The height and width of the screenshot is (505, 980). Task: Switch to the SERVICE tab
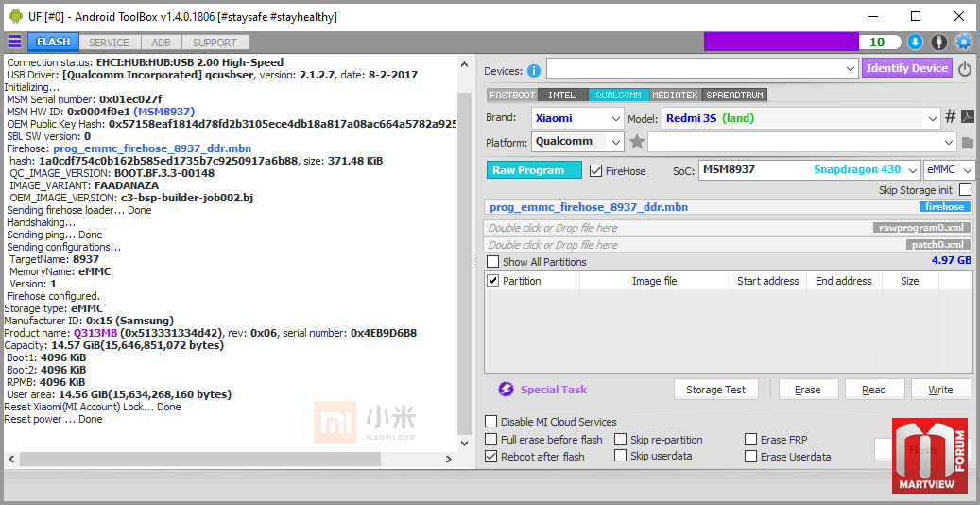tap(110, 43)
